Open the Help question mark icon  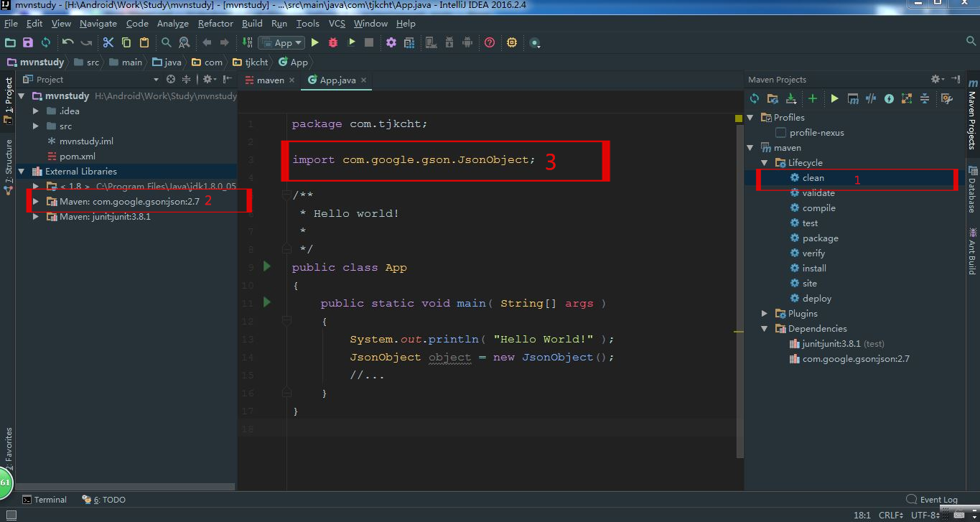[x=490, y=43]
